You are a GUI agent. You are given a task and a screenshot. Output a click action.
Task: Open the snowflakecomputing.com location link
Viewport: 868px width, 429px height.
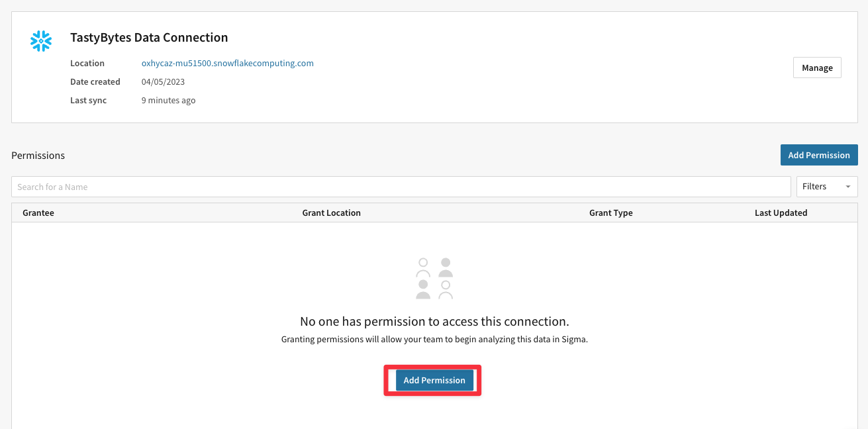227,64
